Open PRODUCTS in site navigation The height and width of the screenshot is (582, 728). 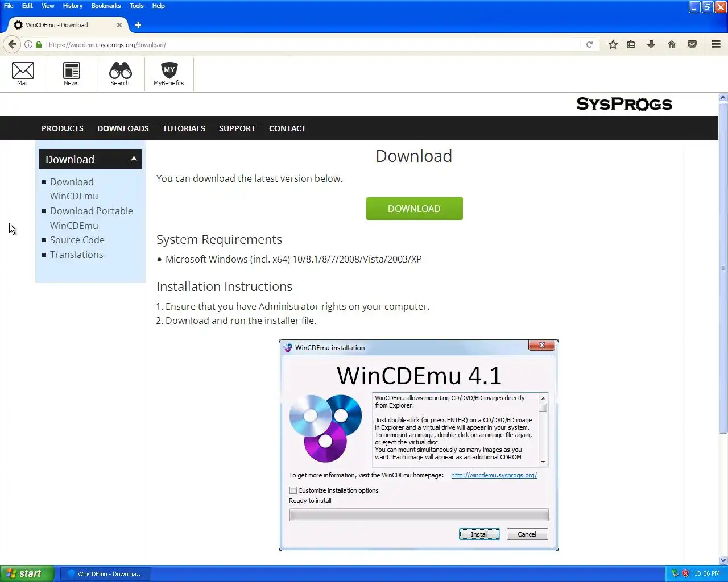point(63,128)
